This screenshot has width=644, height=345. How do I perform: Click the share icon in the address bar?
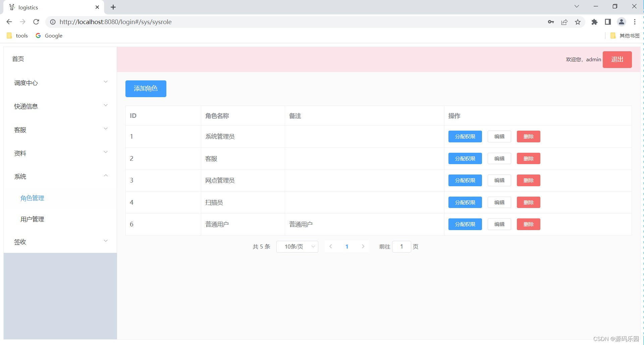pyautogui.click(x=565, y=22)
